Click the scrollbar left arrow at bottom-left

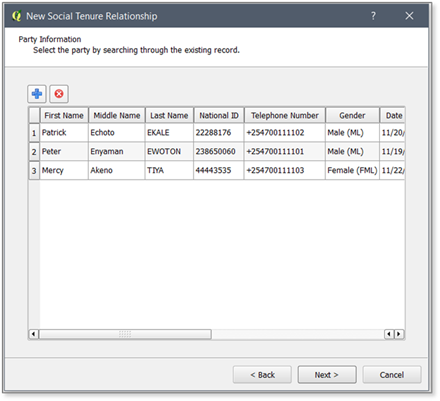tap(33, 334)
